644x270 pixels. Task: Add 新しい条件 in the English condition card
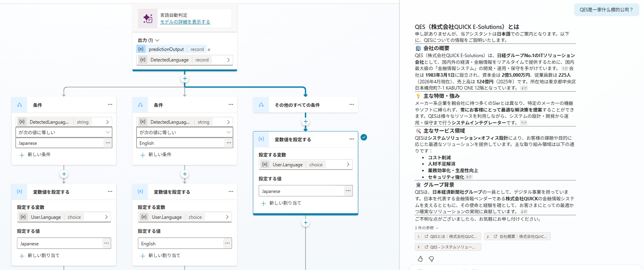(x=156, y=155)
